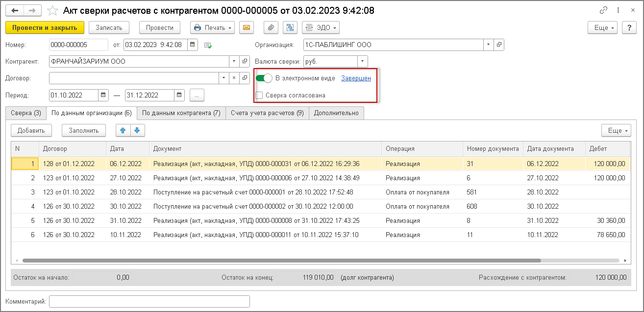
Task: Select row 128 от 01.12.2022
Action: point(321,164)
